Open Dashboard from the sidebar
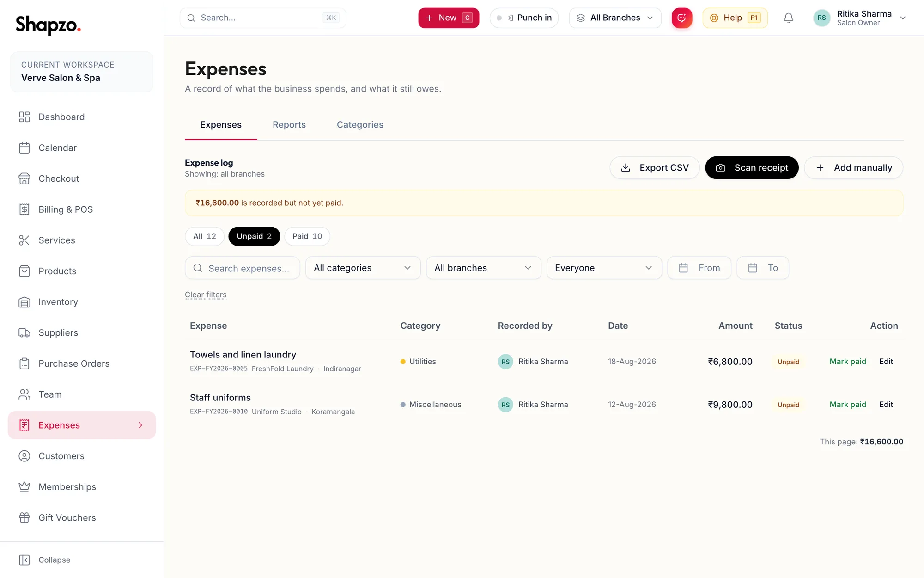924x578 pixels. 82,117
